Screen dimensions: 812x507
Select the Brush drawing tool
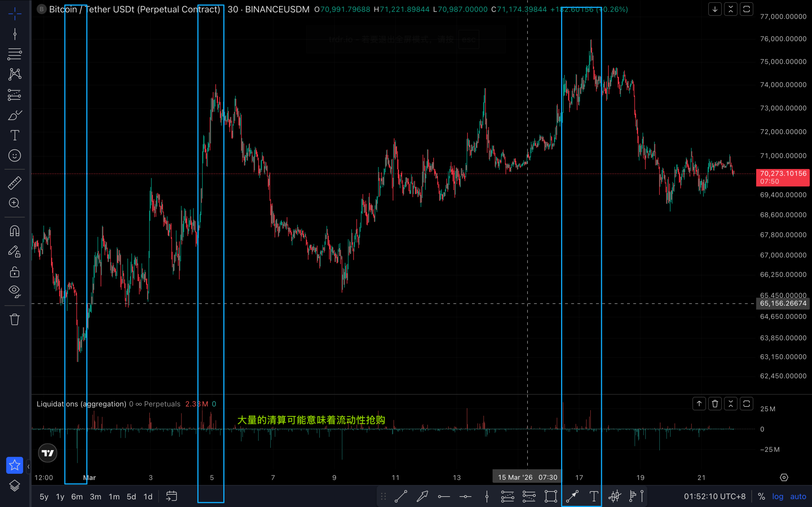[14, 115]
